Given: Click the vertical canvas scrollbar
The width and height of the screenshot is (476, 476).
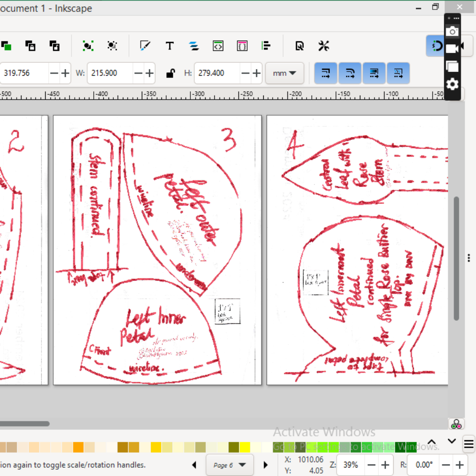Looking at the screenshot, I should (x=456, y=258).
